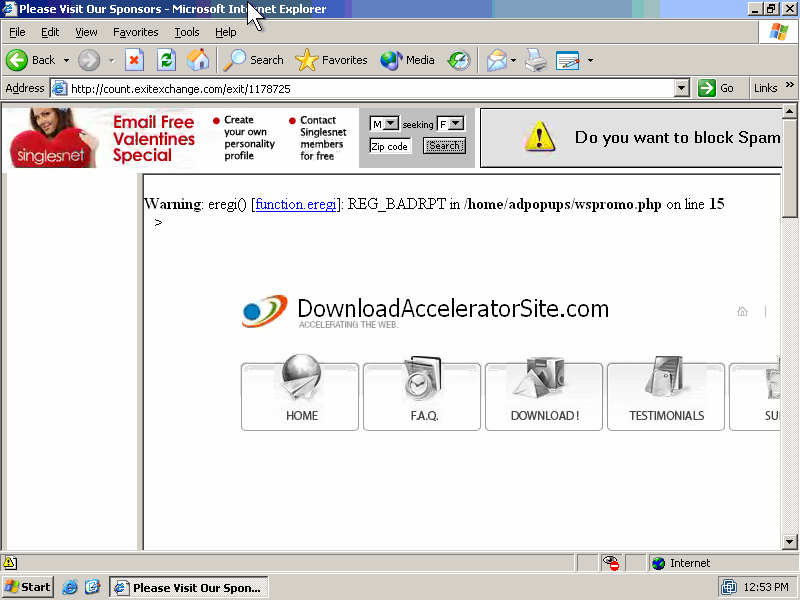
Task: Open the Forward history dropdown arrow
Action: click(x=112, y=60)
